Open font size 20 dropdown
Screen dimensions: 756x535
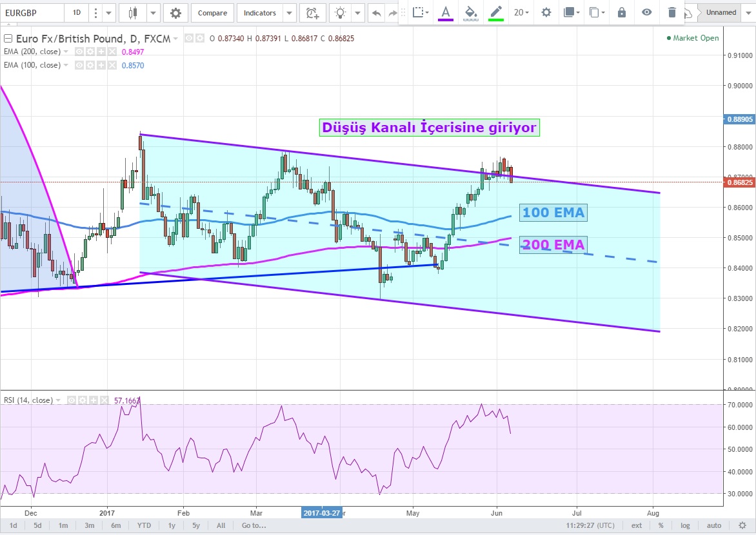[521, 12]
